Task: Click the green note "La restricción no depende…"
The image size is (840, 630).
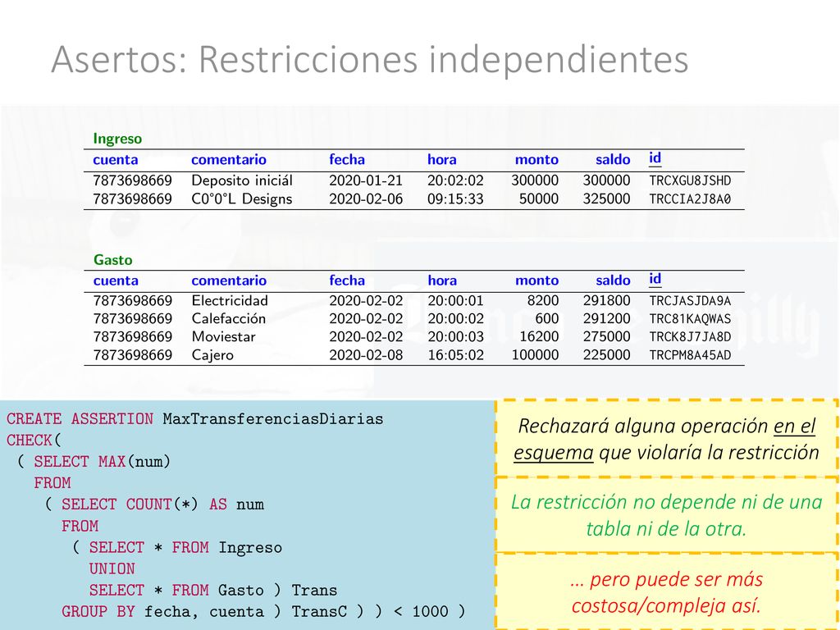Action: pyautogui.click(x=666, y=515)
